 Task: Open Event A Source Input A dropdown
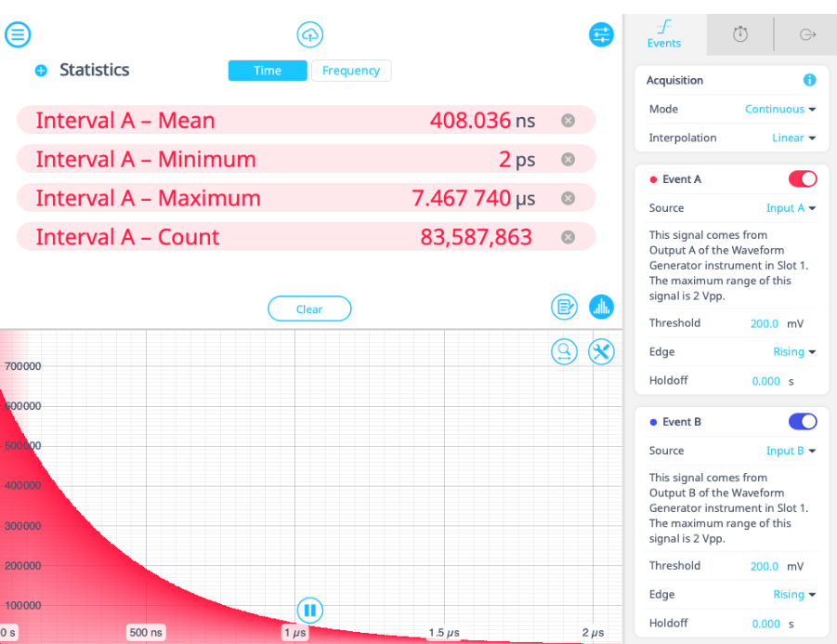click(791, 208)
